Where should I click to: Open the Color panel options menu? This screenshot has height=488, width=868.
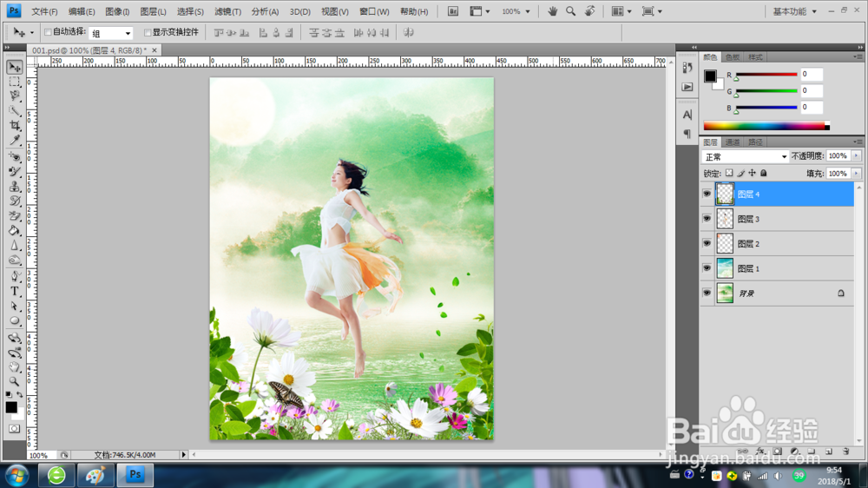point(858,56)
